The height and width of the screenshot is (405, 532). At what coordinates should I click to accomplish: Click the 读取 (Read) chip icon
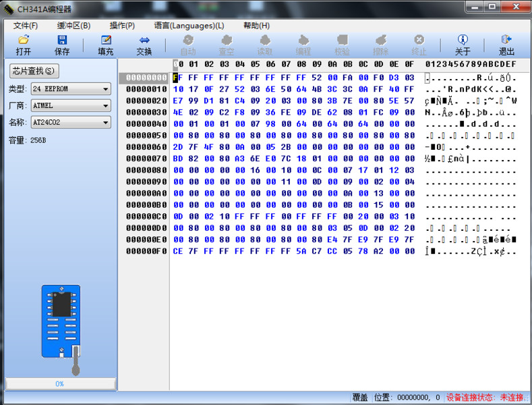coord(265,40)
